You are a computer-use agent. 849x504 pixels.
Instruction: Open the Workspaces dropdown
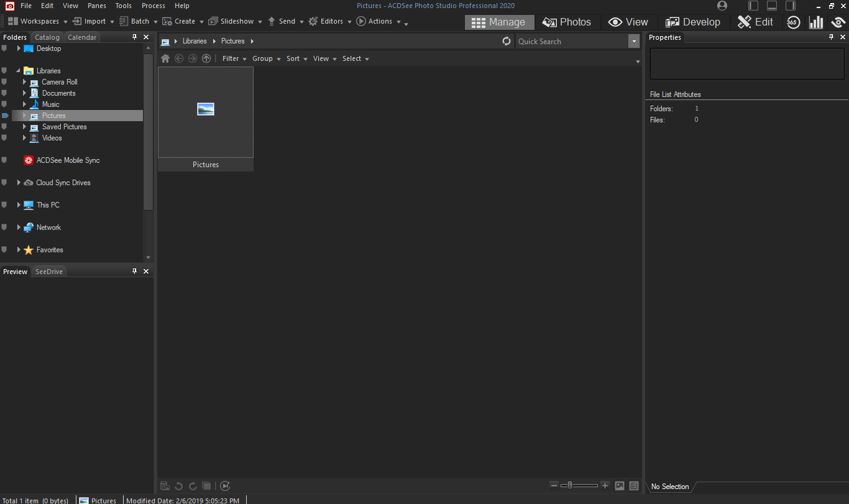37,21
